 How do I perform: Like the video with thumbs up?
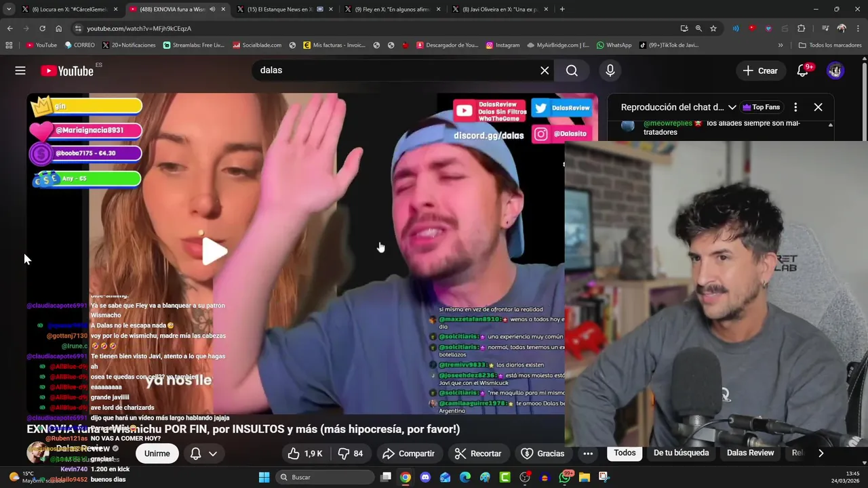(304, 453)
